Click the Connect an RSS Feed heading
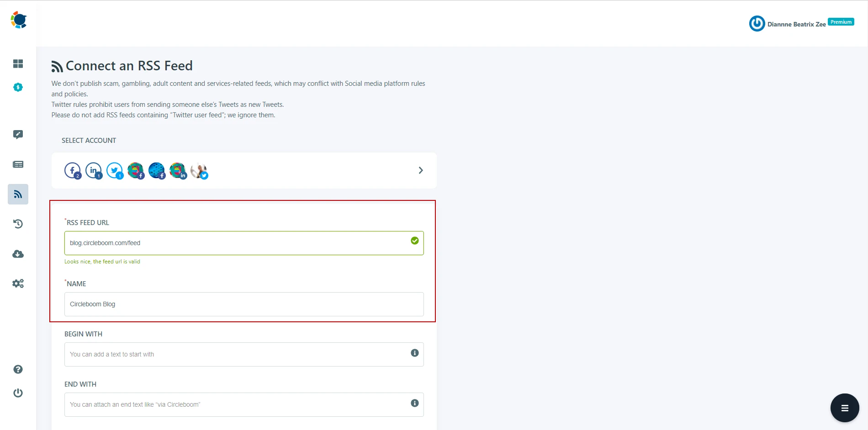Screen dimensions: 868x430 point(129,66)
